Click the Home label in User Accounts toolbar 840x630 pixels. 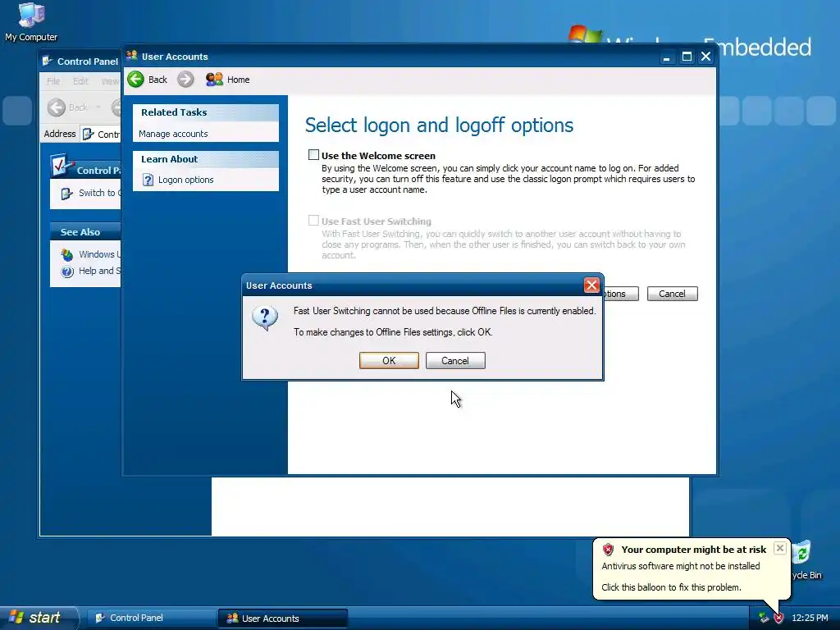coord(239,80)
